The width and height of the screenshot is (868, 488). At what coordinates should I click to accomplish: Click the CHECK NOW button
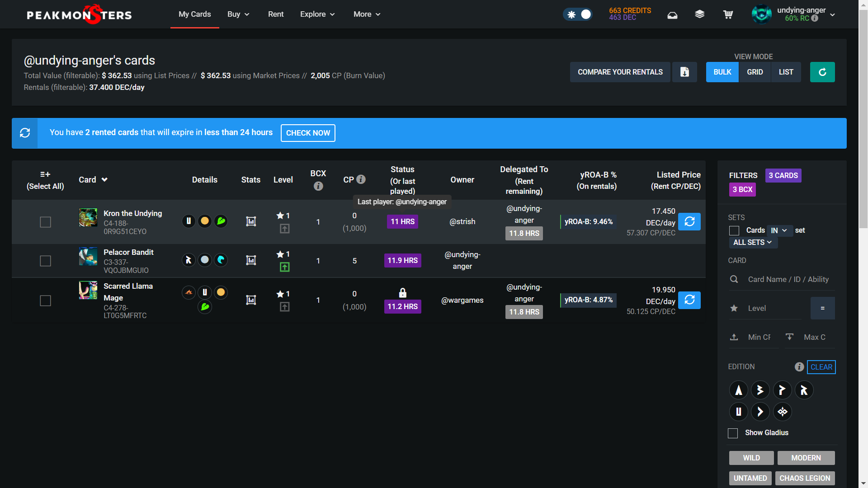(308, 133)
